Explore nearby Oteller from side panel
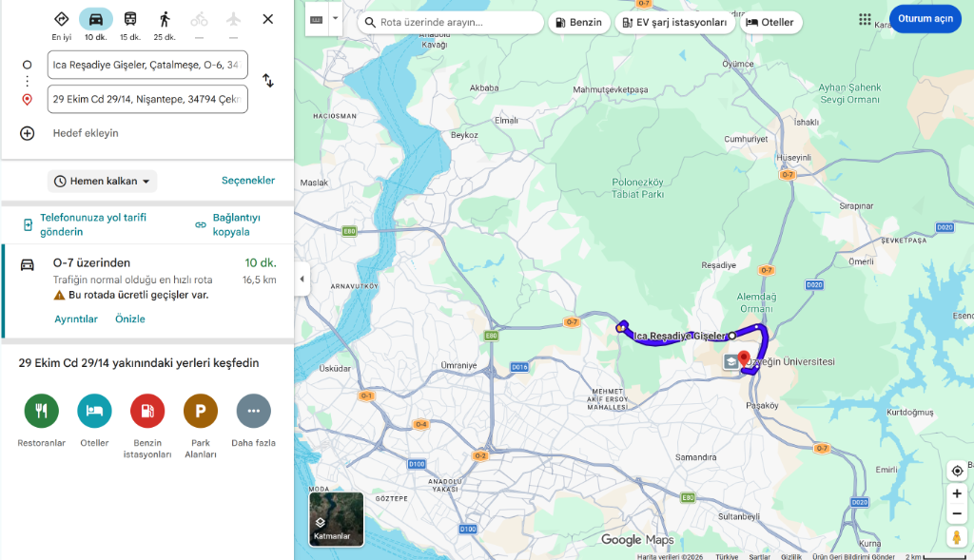This screenshot has width=974, height=560. click(x=94, y=411)
